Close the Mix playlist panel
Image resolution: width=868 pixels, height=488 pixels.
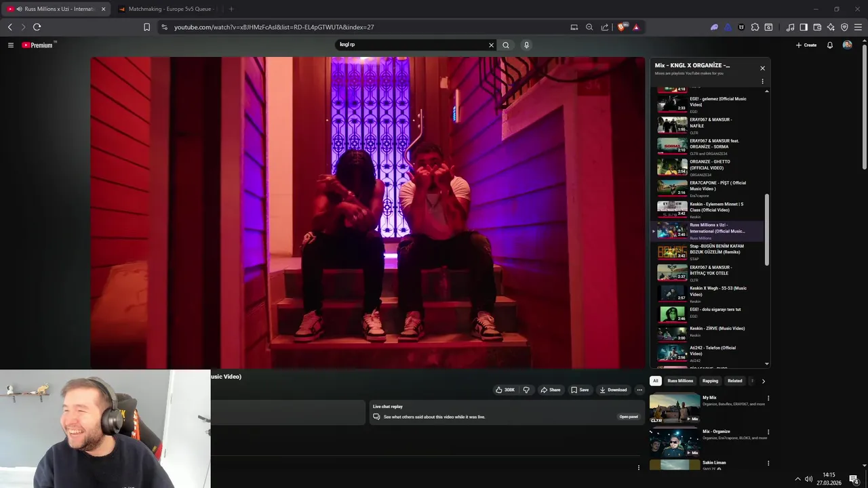pyautogui.click(x=762, y=68)
